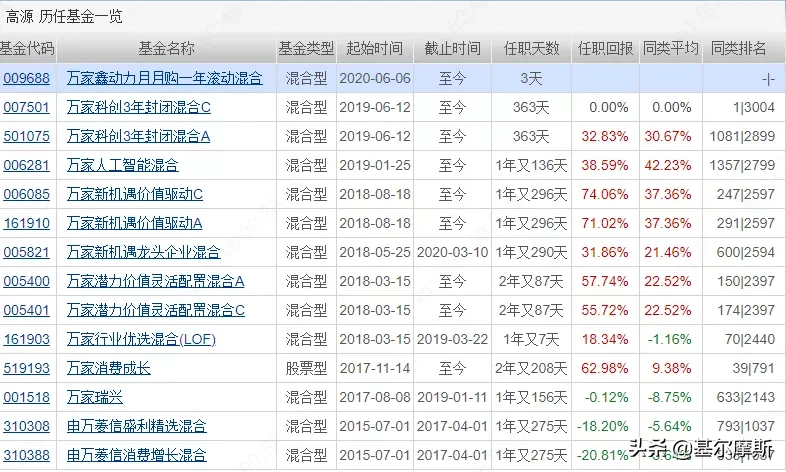This screenshot has height=472, width=786.
Task: Click the 同类平均 column header
Action: tap(671, 49)
